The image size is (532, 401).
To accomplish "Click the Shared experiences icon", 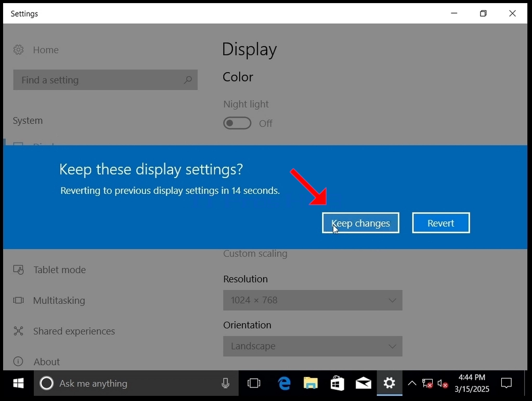I will (x=18, y=331).
